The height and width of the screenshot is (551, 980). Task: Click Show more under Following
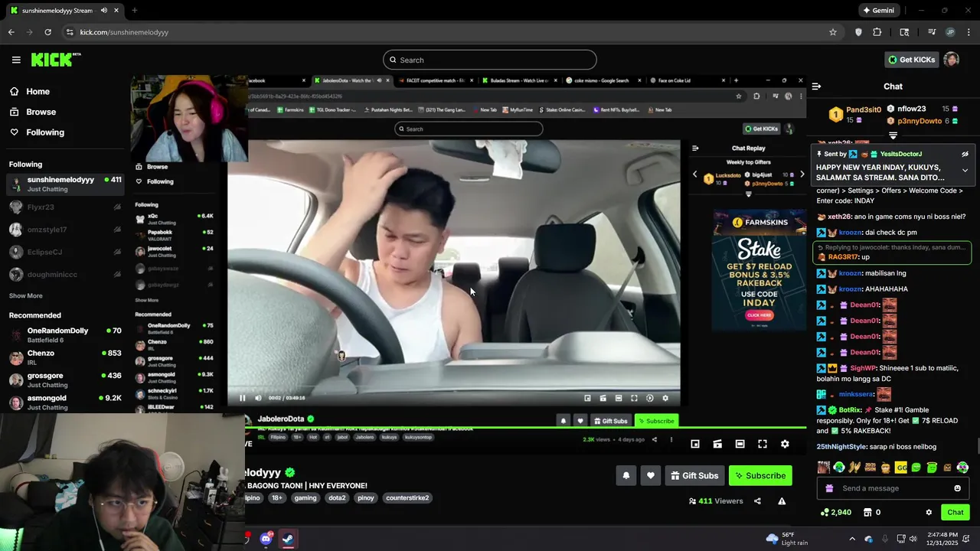click(x=26, y=295)
